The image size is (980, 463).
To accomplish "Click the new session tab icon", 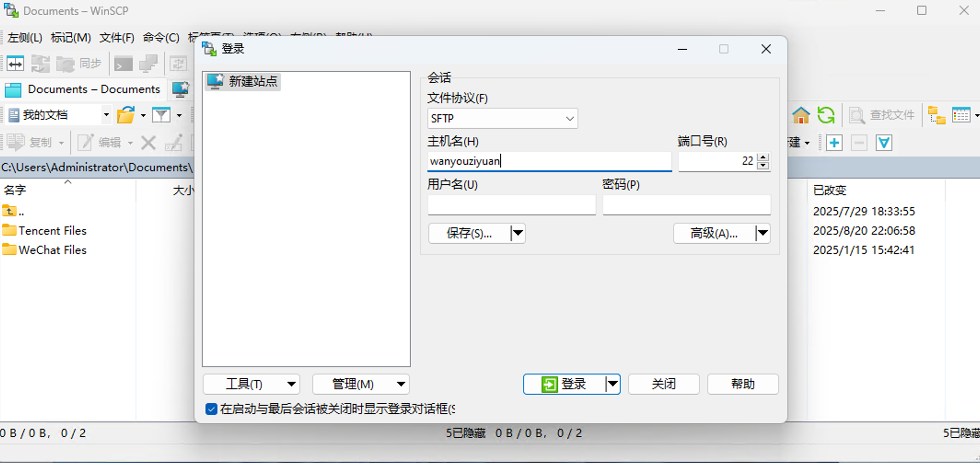I will coord(180,89).
